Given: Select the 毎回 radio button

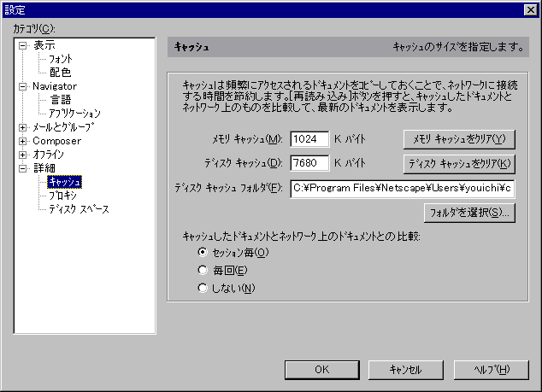Looking at the screenshot, I should tap(203, 270).
